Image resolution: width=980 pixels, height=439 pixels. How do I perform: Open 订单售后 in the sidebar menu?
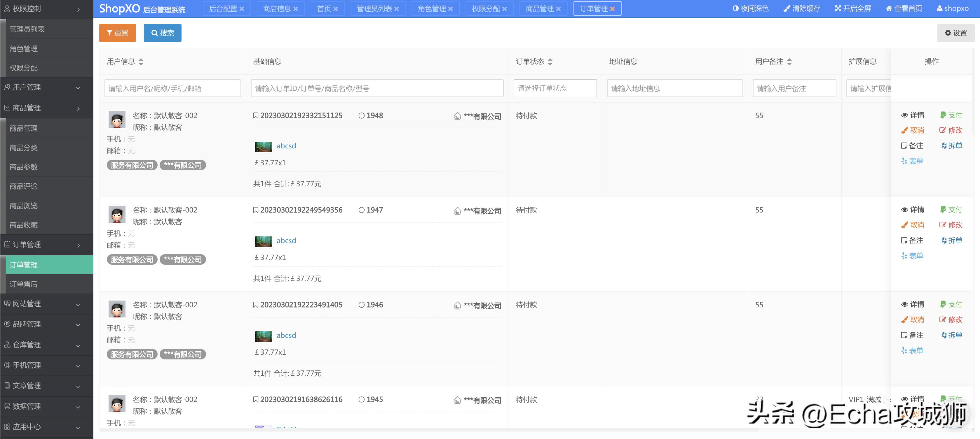[24, 284]
